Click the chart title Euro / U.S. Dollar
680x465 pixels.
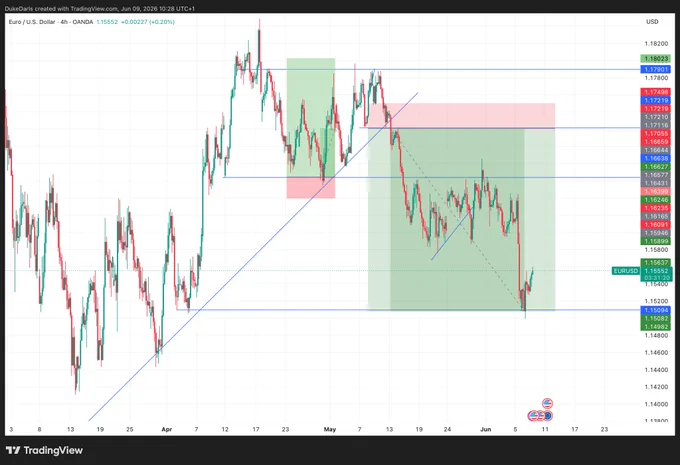click(x=32, y=22)
